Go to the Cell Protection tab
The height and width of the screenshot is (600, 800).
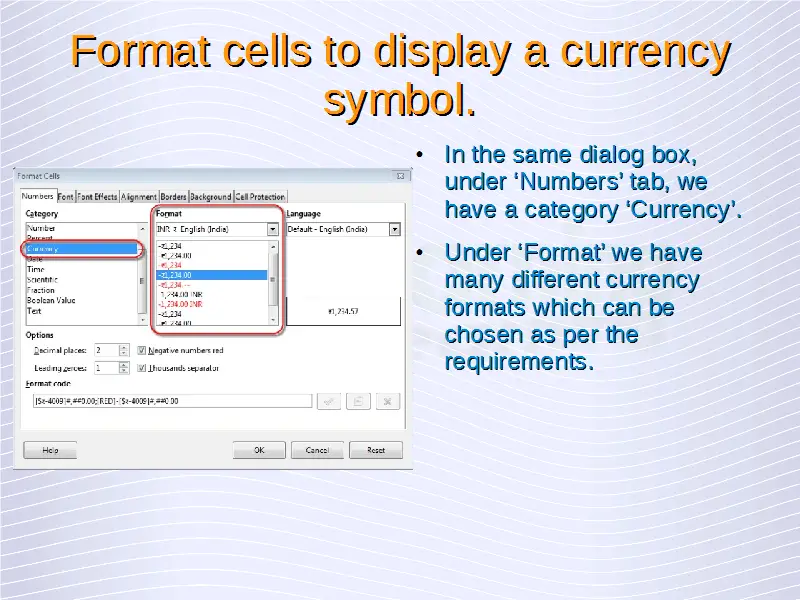pyautogui.click(x=260, y=197)
